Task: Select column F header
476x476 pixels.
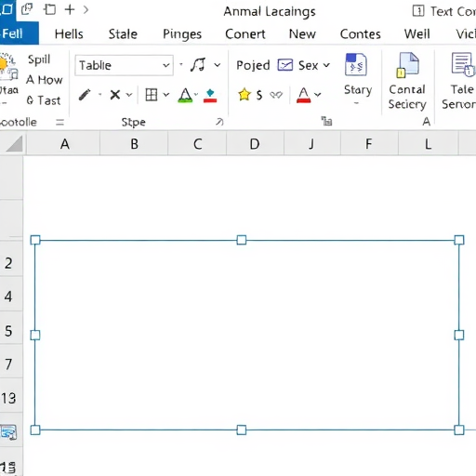Action: [x=369, y=144]
